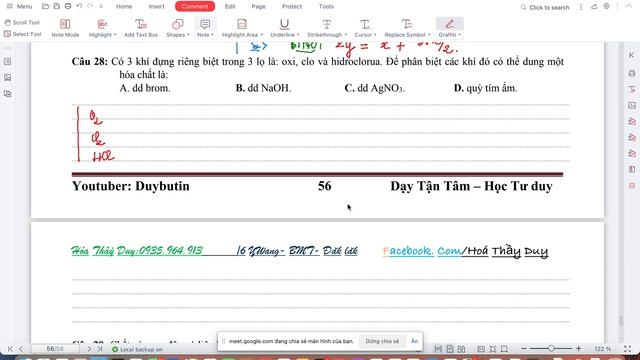Click the Replace Symbol tool icon
The image size is (640, 360).
pyautogui.click(x=407, y=24)
